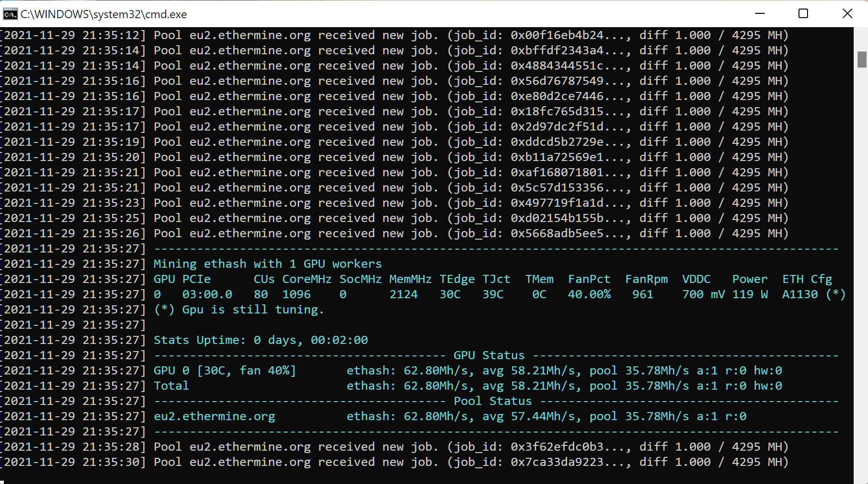Click job id 0x7ca33da9223
This screenshot has height=484, width=868.
pos(557,462)
